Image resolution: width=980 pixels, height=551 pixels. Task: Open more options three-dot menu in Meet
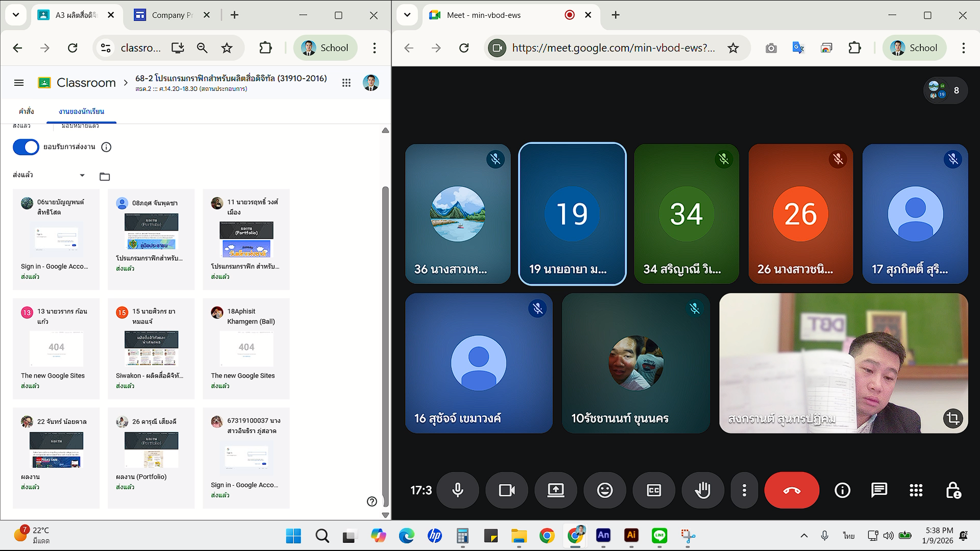click(x=745, y=490)
